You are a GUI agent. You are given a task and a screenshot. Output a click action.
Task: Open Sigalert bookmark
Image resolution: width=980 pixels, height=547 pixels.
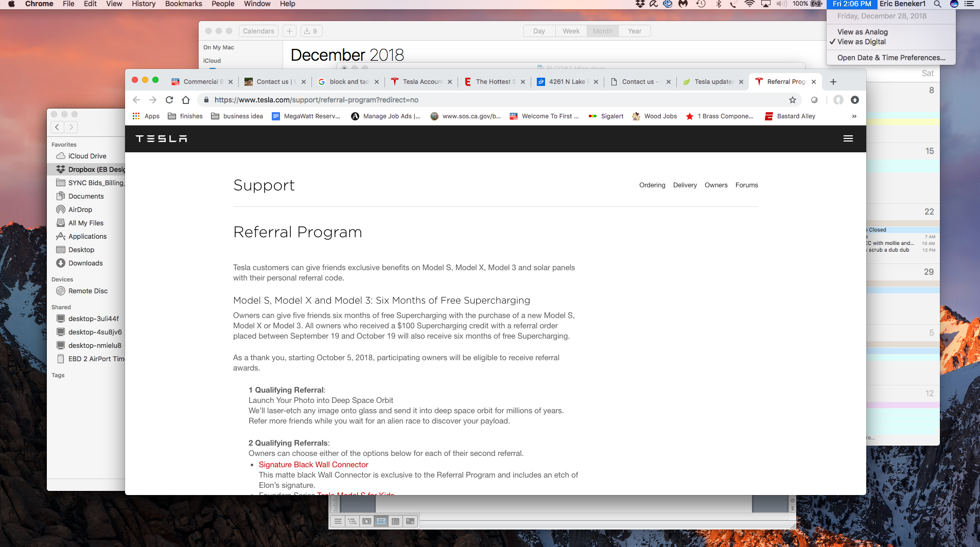coord(606,116)
